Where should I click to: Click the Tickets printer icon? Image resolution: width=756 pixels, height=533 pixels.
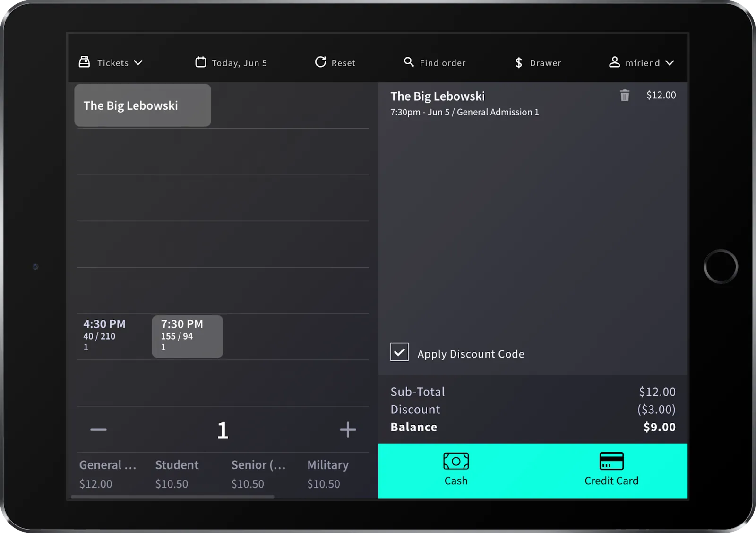coord(84,62)
